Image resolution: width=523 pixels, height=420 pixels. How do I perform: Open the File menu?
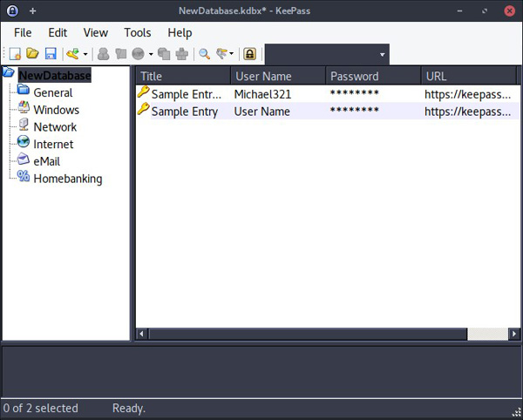(23, 32)
